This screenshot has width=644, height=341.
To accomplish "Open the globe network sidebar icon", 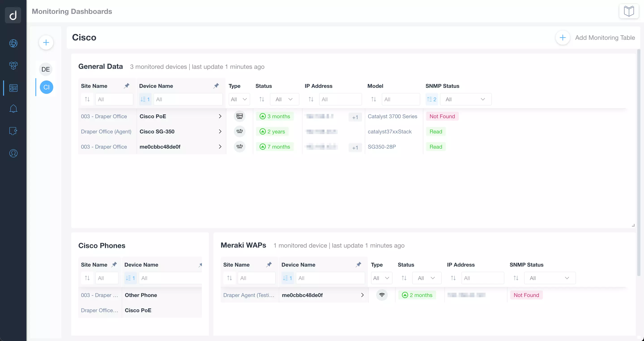I will [13, 43].
